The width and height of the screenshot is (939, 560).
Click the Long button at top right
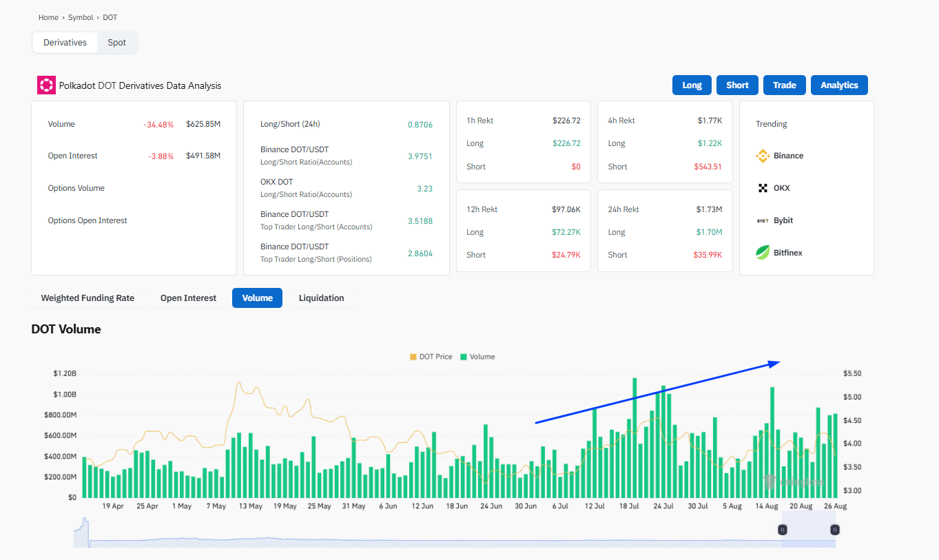click(x=692, y=85)
